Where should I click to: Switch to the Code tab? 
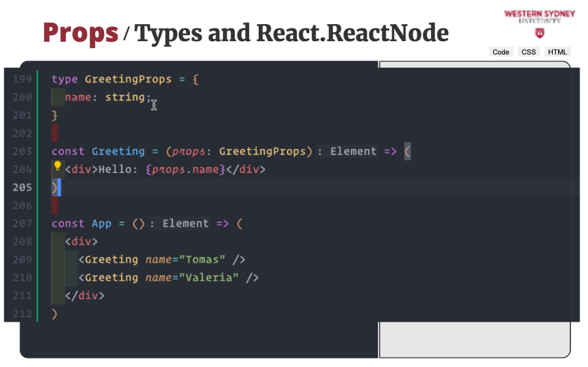coord(501,52)
